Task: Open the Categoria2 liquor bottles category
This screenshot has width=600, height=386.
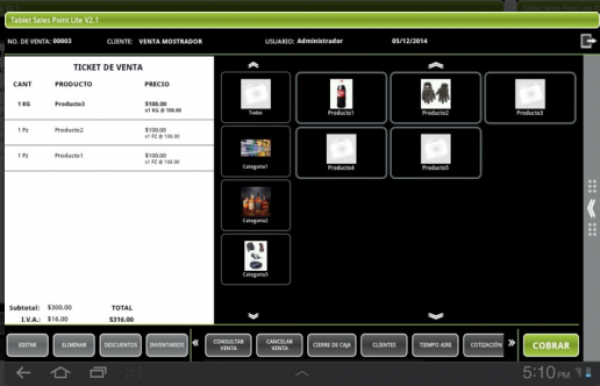Action: pyautogui.click(x=256, y=205)
